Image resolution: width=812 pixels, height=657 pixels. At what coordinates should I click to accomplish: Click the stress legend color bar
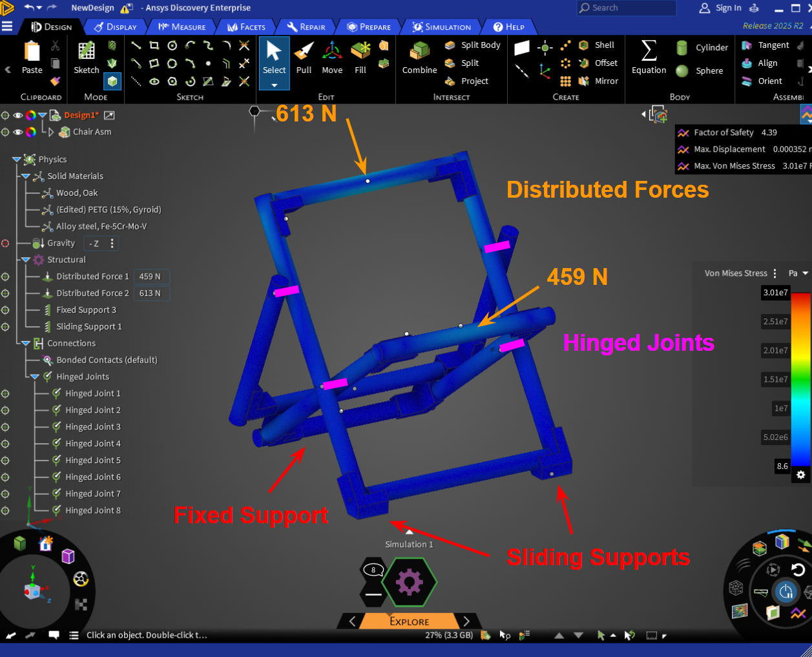pyautogui.click(x=801, y=379)
